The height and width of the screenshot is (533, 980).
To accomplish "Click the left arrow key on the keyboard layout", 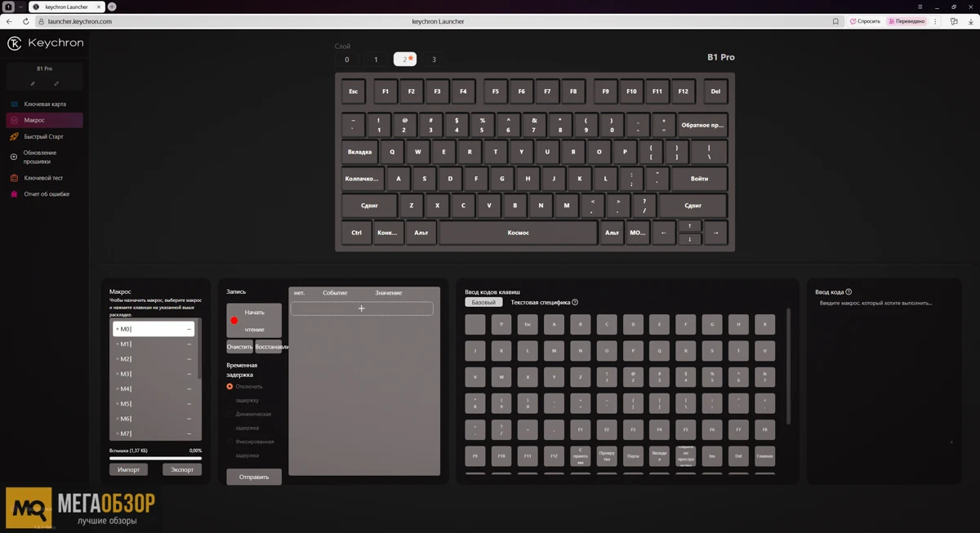I will (663, 233).
